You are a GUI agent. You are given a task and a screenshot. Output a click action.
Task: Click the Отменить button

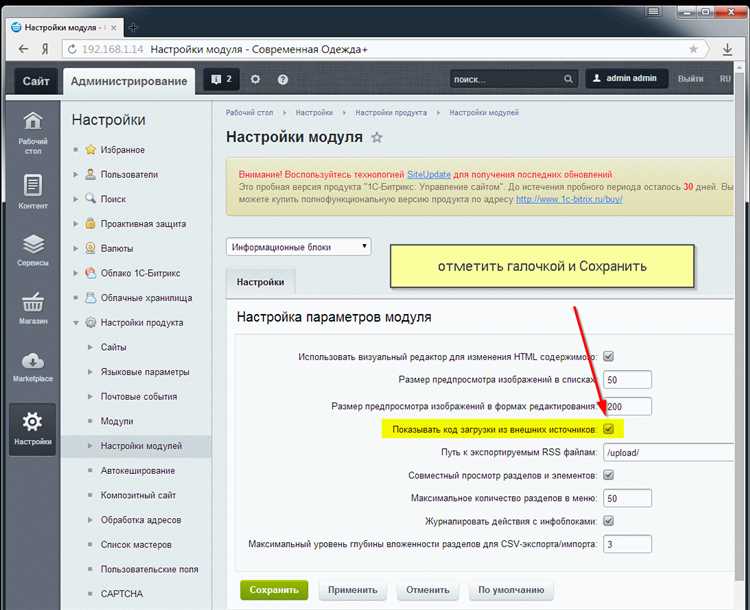coord(428,590)
